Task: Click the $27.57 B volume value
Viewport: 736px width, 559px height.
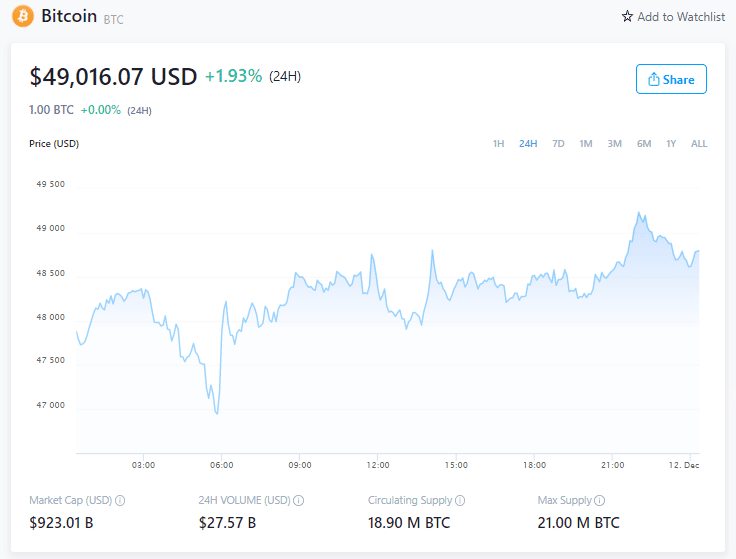Action: 227,523
